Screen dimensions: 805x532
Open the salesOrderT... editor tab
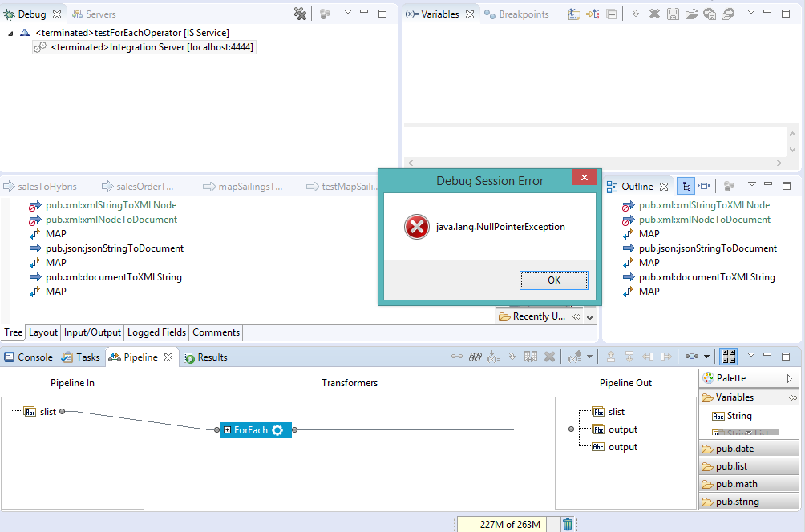click(138, 186)
